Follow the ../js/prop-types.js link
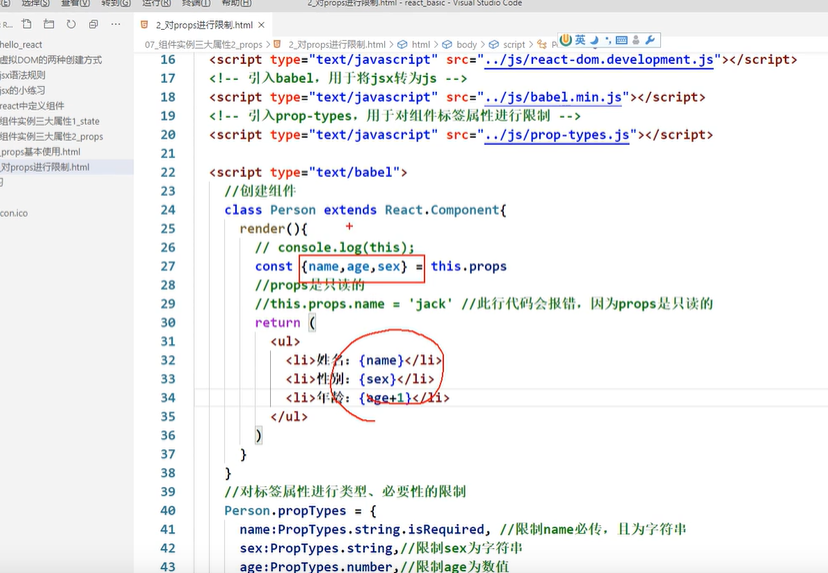Viewport: 828px width, 573px height. pos(557,135)
